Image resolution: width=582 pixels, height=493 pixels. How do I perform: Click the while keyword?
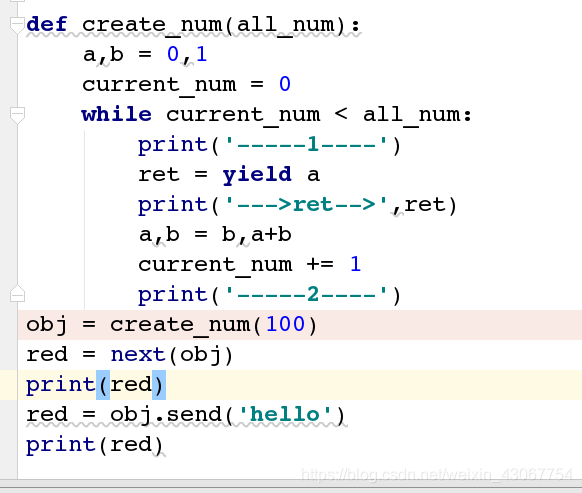pos(117,114)
